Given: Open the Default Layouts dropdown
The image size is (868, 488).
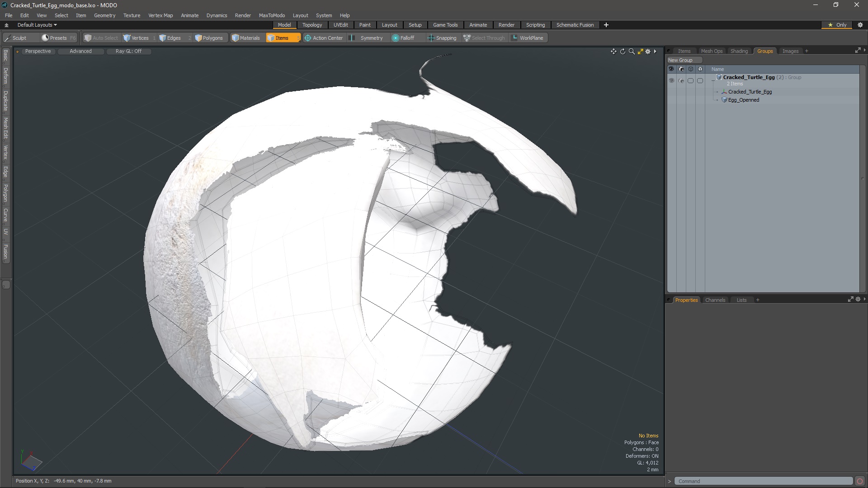Looking at the screenshot, I should [37, 25].
